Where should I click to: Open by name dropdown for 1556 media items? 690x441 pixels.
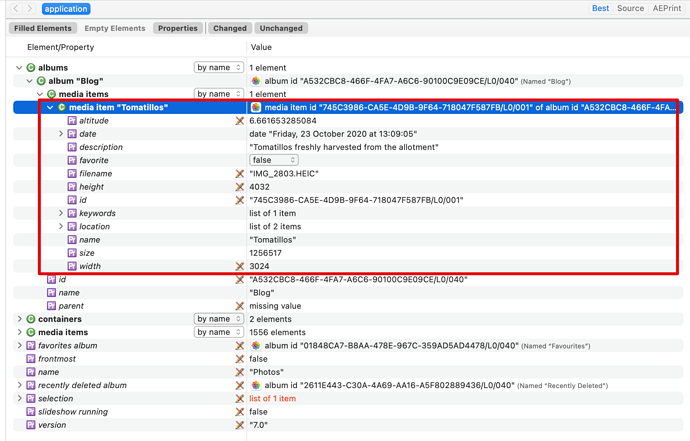click(219, 332)
